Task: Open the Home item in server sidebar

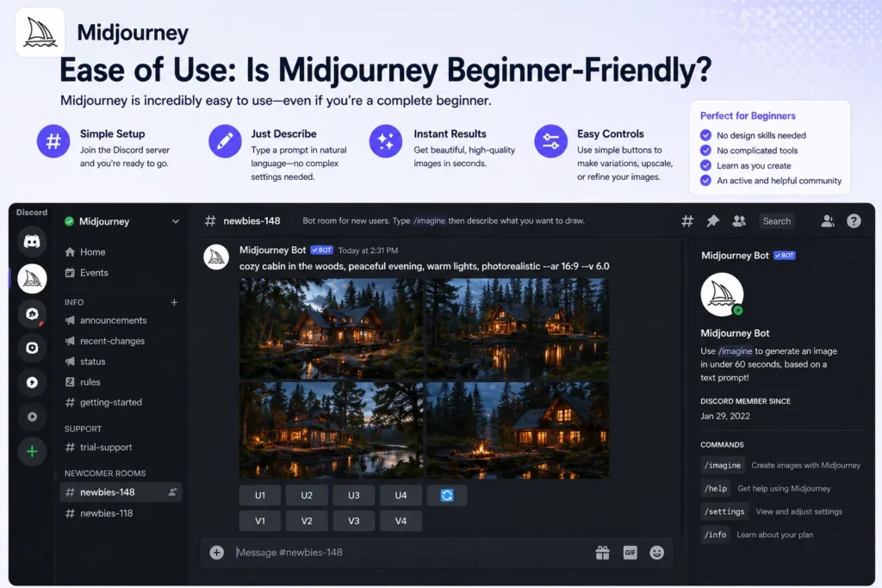Action: (x=121, y=252)
